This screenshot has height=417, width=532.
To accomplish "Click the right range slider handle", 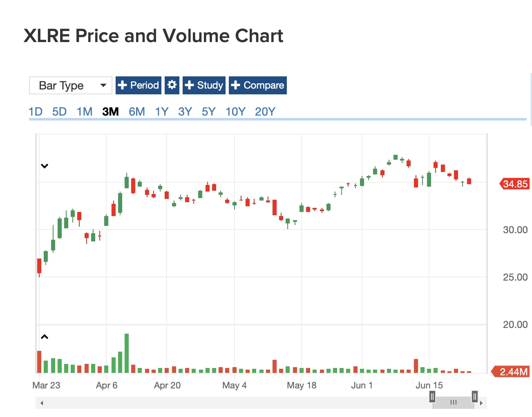I will [x=474, y=397].
